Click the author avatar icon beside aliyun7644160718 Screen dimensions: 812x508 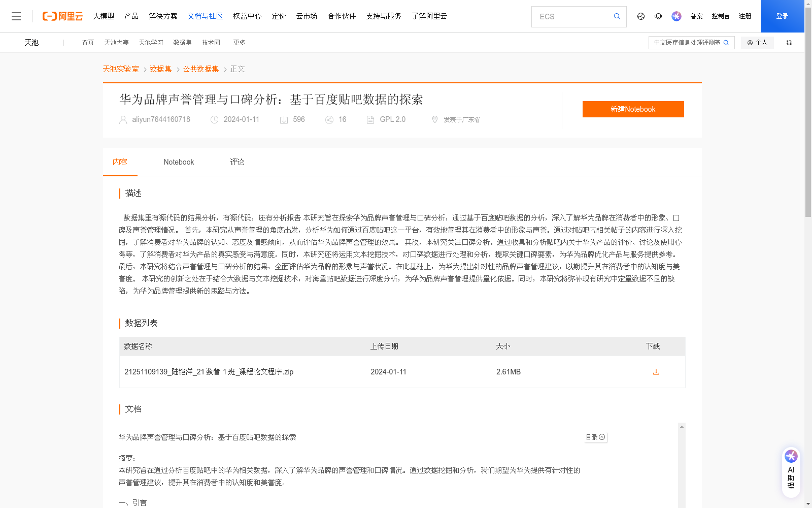(123, 120)
